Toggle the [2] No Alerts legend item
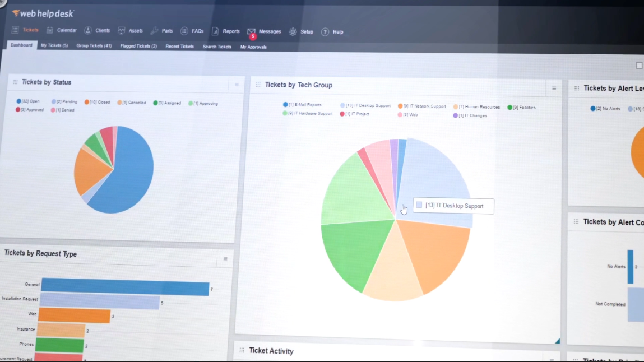 (x=605, y=109)
